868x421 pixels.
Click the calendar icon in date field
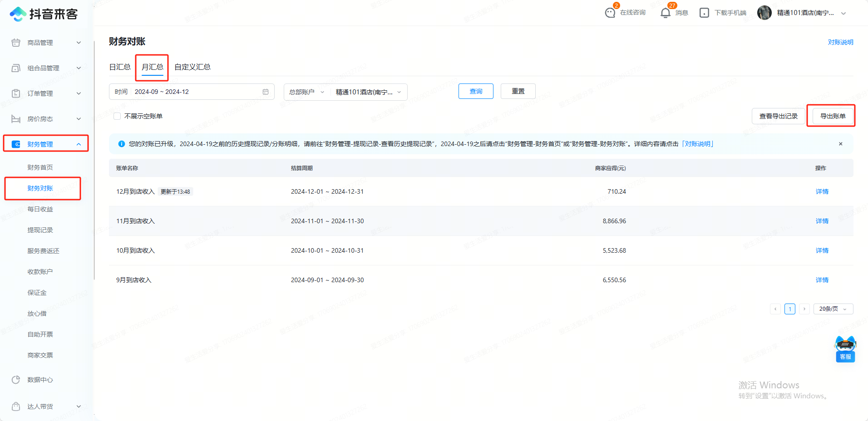[x=266, y=92]
